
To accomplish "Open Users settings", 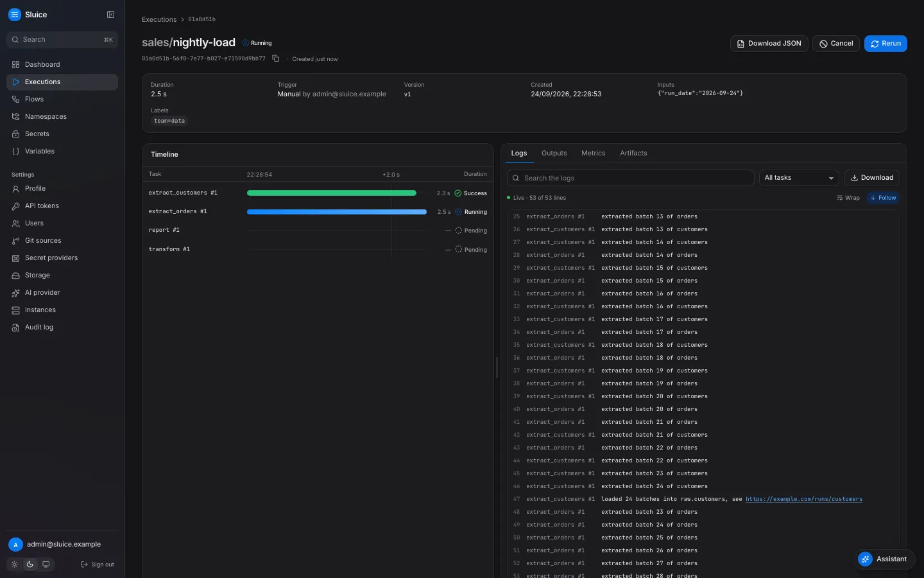I will tap(62, 223).
